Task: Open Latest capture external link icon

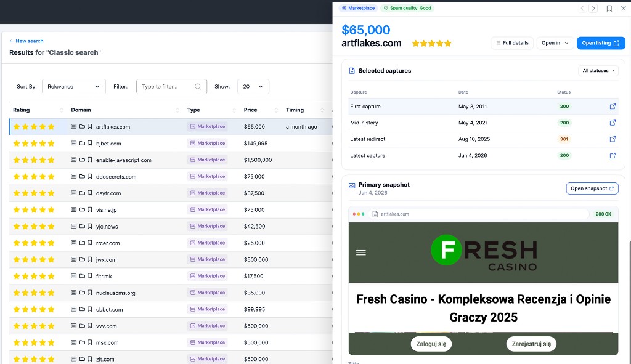Action: 613,155
